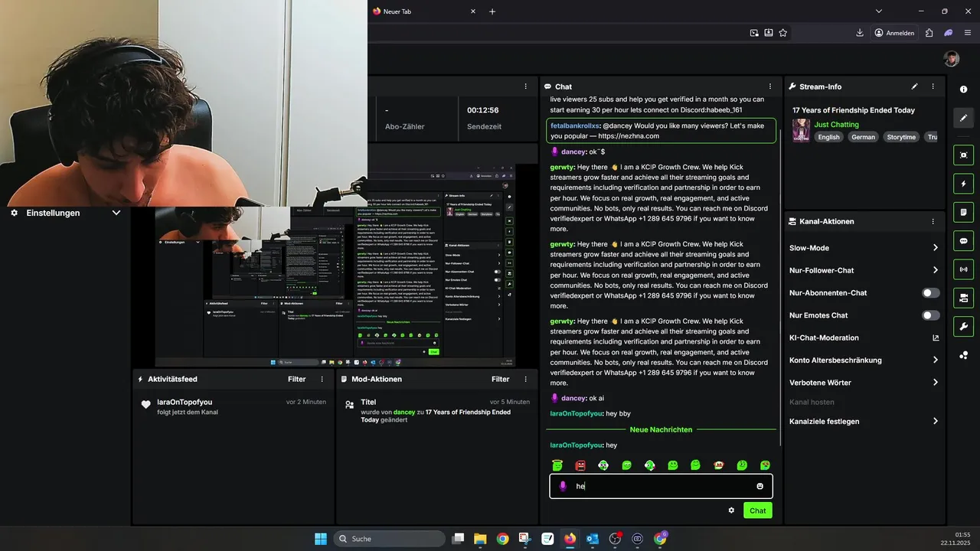The image size is (980, 551).
Task: Click the chat message input field
Action: click(661, 486)
